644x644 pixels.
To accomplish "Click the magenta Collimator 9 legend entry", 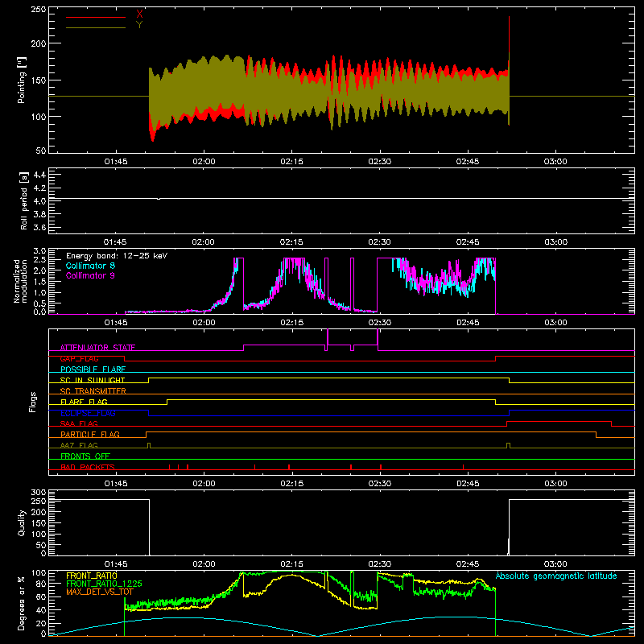I will click(x=90, y=275).
